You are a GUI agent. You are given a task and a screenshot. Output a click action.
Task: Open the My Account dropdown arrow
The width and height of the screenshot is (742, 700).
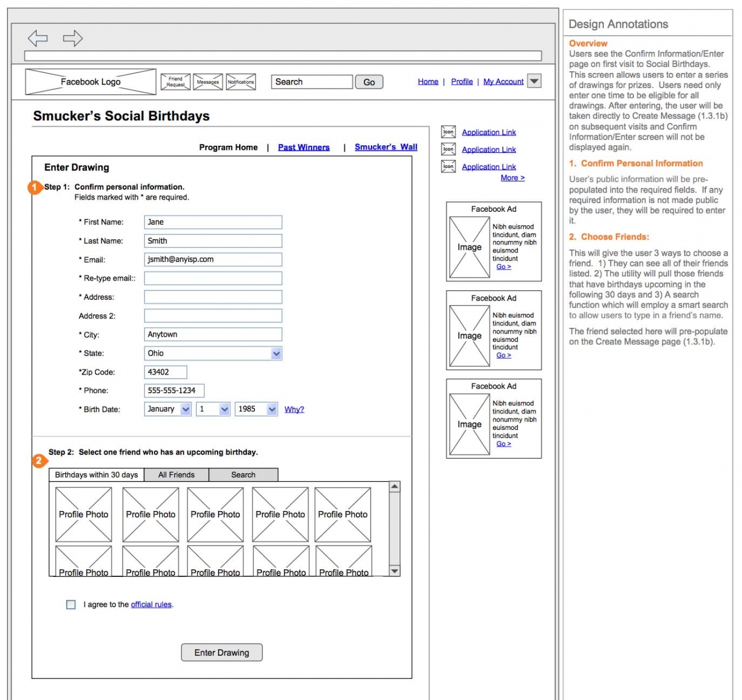pyautogui.click(x=534, y=81)
